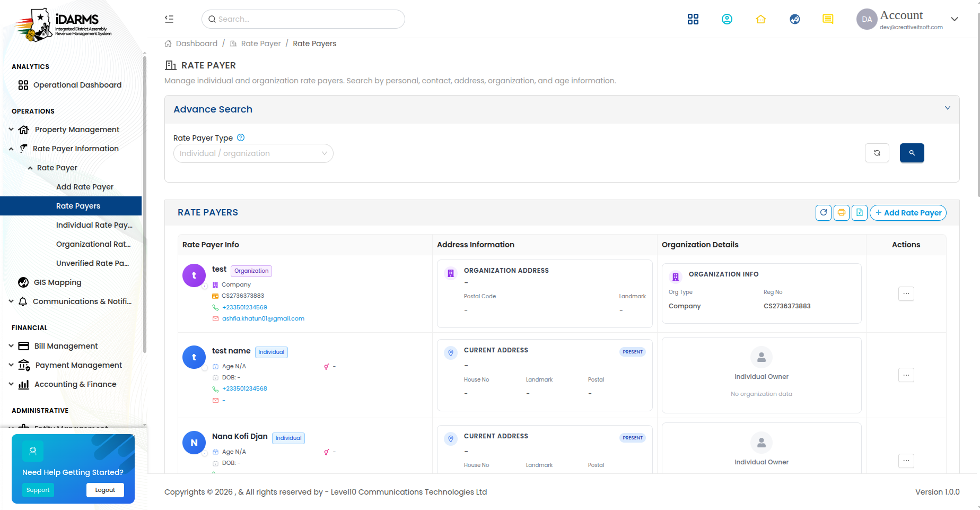Open actions menu for Nana Kofi Djan row
980x510 pixels.
tap(906, 461)
